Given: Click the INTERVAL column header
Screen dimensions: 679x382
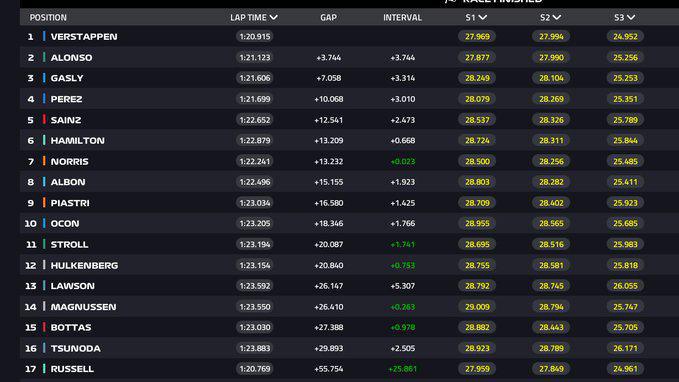Looking at the screenshot, I should pyautogui.click(x=402, y=18).
